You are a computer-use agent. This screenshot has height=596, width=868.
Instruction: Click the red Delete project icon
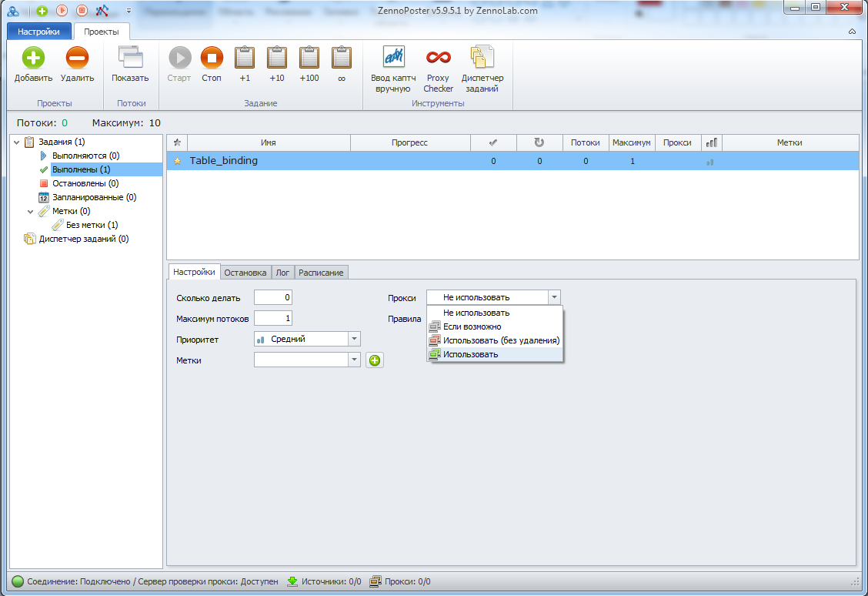click(x=77, y=59)
